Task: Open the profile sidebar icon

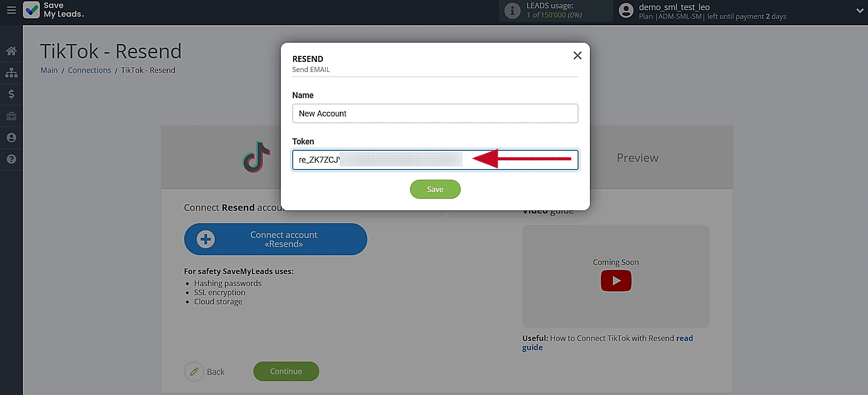Action: point(11,137)
